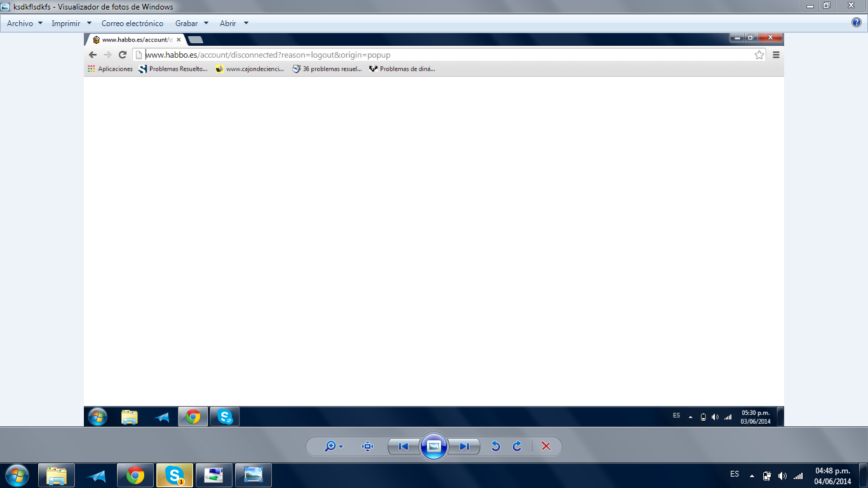Open the Aplicaciones bookmark shortcut
868x488 pixels.
(111, 69)
